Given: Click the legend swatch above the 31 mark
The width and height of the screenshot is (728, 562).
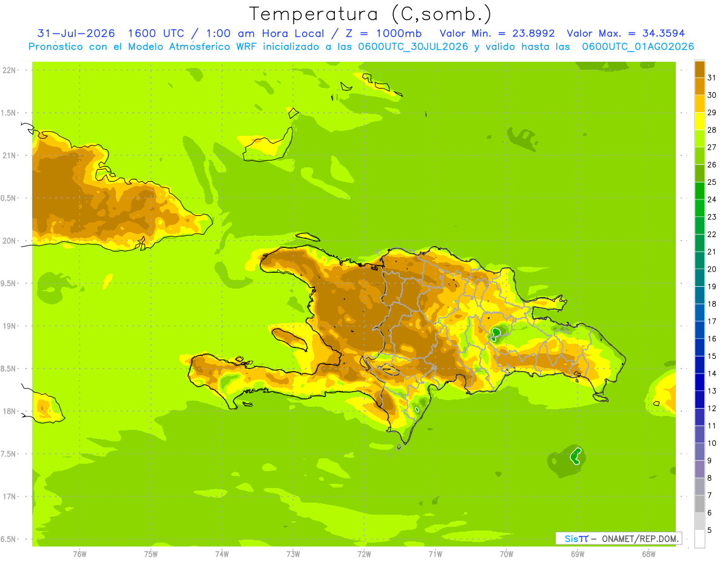Looking at the screenshot, I should click(x=699, y=69).
